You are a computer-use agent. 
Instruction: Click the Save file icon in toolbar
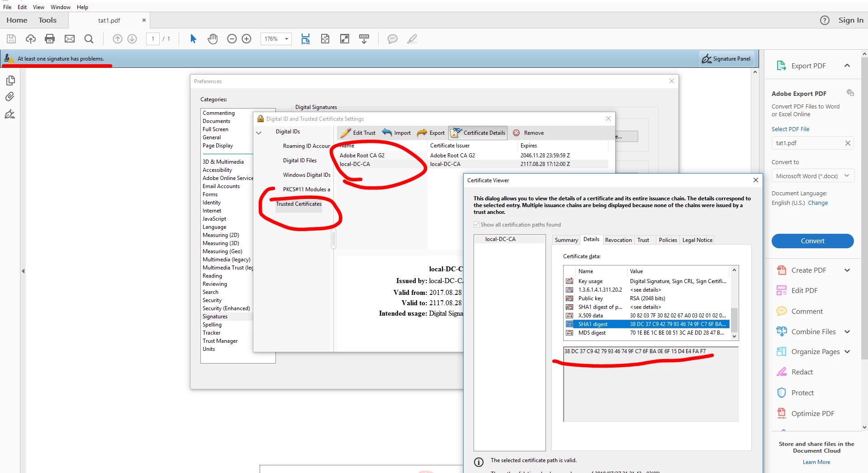click(11, 39)
